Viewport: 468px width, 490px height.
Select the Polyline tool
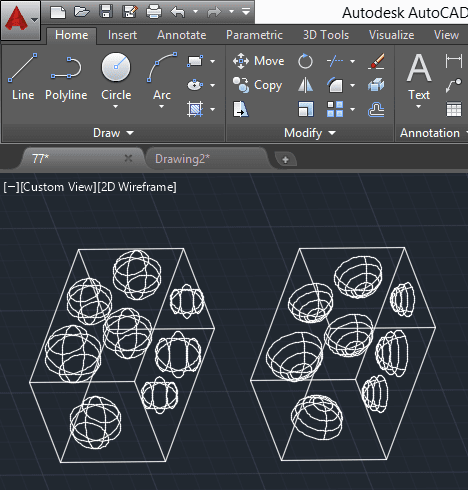66,76
